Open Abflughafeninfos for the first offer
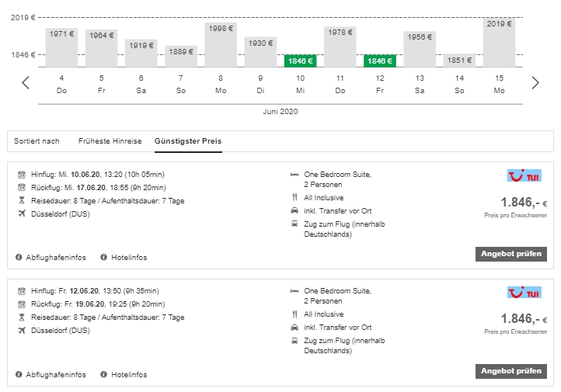The height and width of the screenshot is (392, 561). coord(55,257)
